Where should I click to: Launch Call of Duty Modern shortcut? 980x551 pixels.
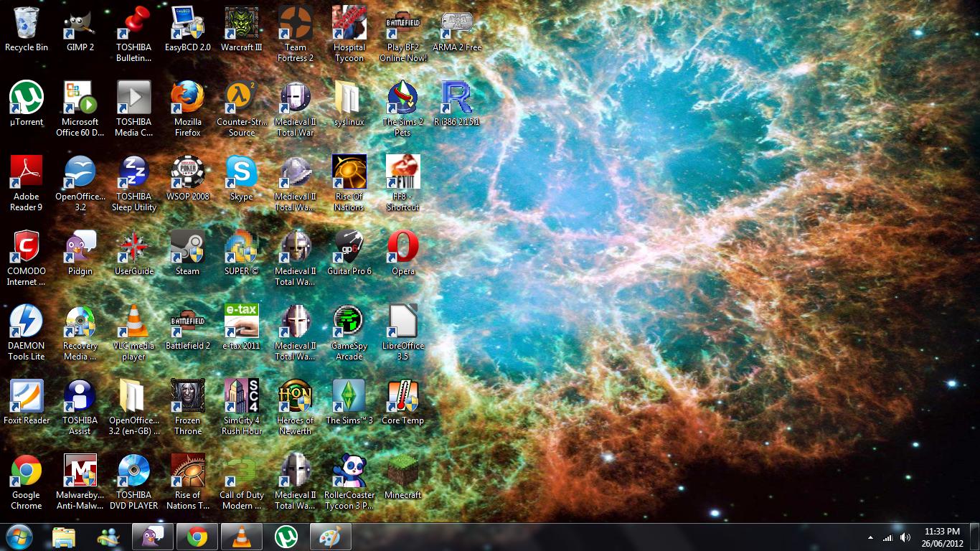pos(242,482)
